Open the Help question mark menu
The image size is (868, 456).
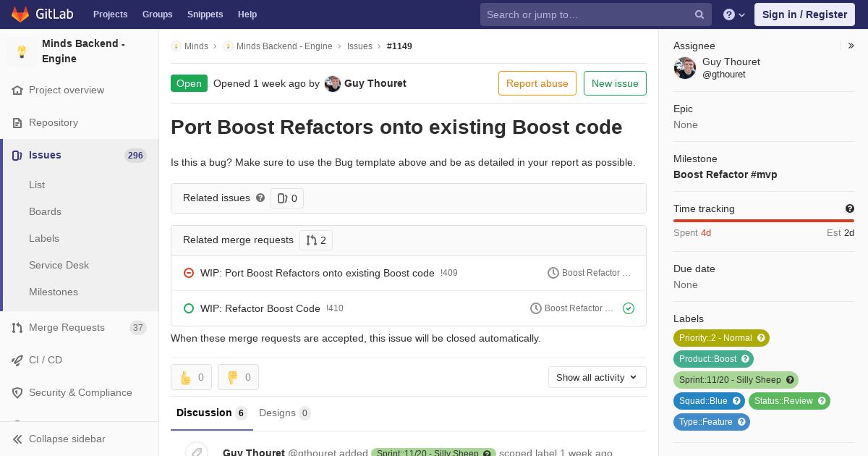pos(734,14)
